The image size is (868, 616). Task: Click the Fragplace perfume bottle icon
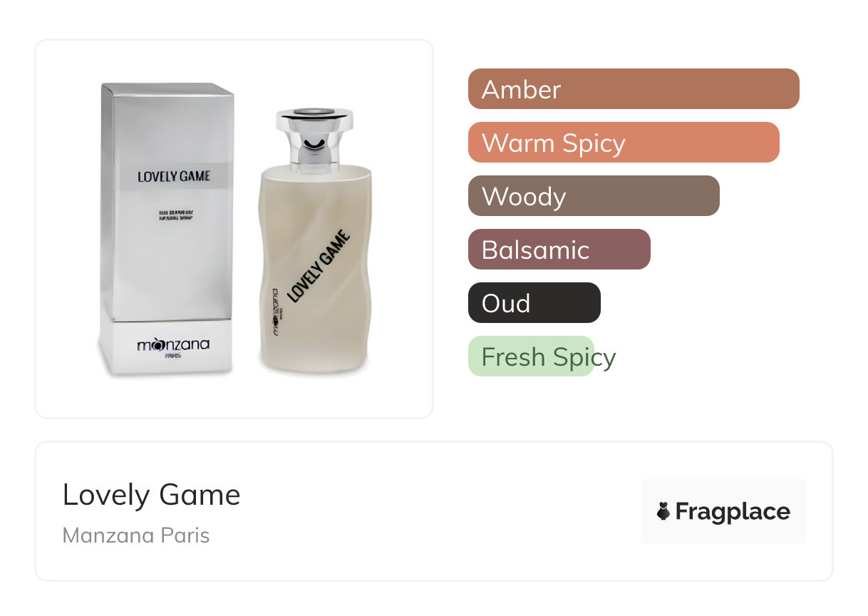coord(663,511)
